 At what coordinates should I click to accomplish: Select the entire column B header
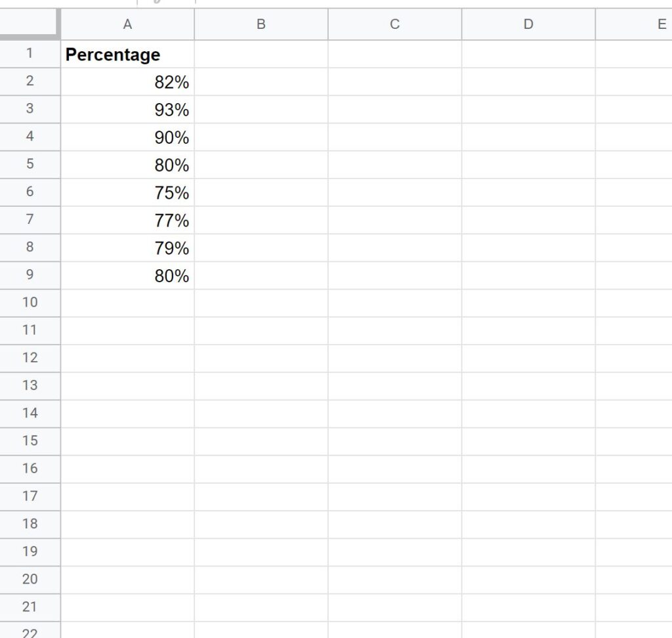(261, 24)
